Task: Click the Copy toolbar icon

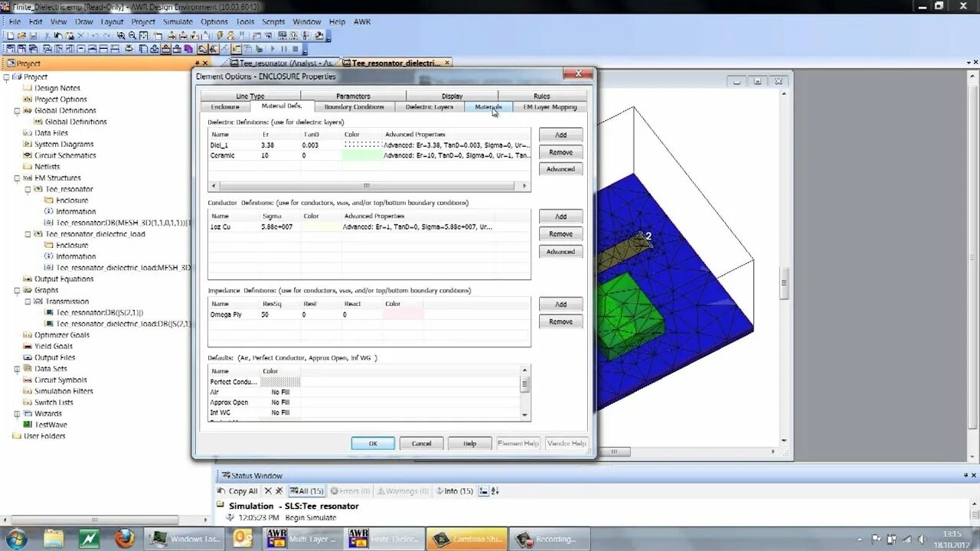Action: 58,36
